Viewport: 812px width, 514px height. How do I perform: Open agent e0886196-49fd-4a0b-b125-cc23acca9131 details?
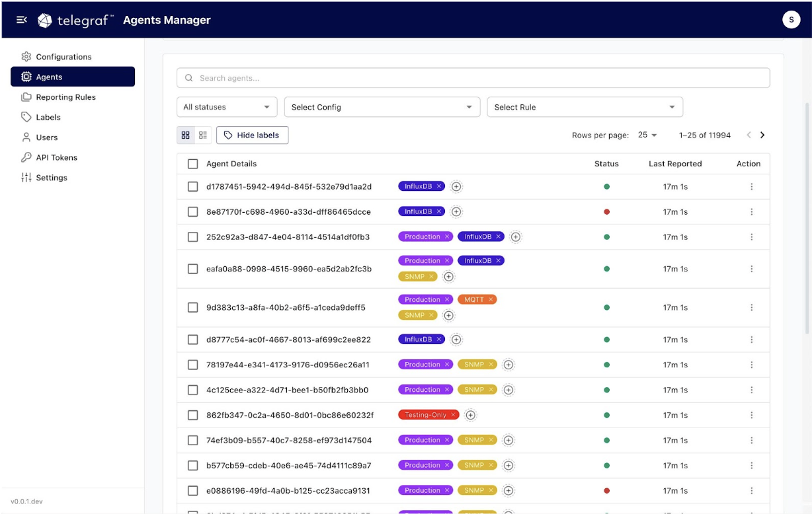(288, 491)
